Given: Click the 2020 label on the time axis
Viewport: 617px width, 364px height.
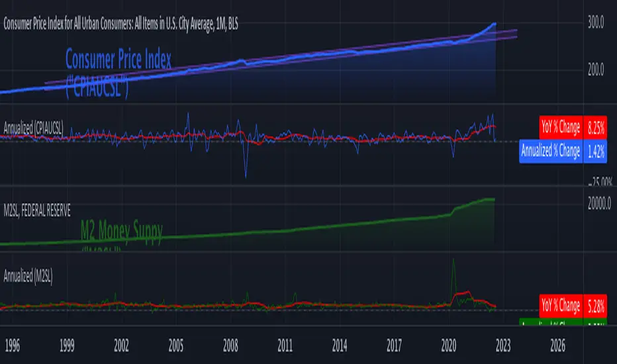Looking at the screenshot, I should pos(449,345).
